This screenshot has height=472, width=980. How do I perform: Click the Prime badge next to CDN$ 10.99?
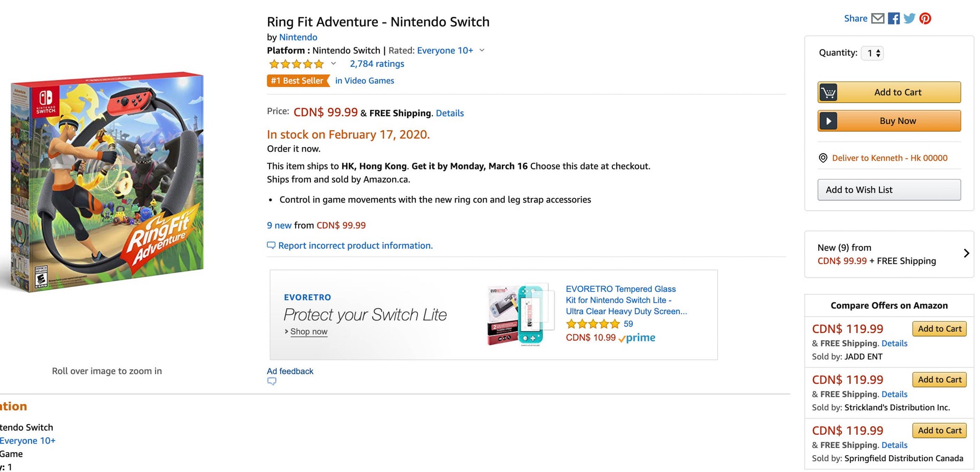636,338
